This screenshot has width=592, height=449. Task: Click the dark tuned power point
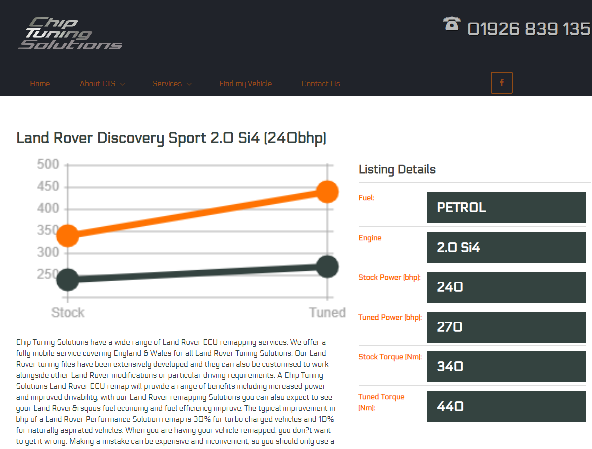coord(327,267)
